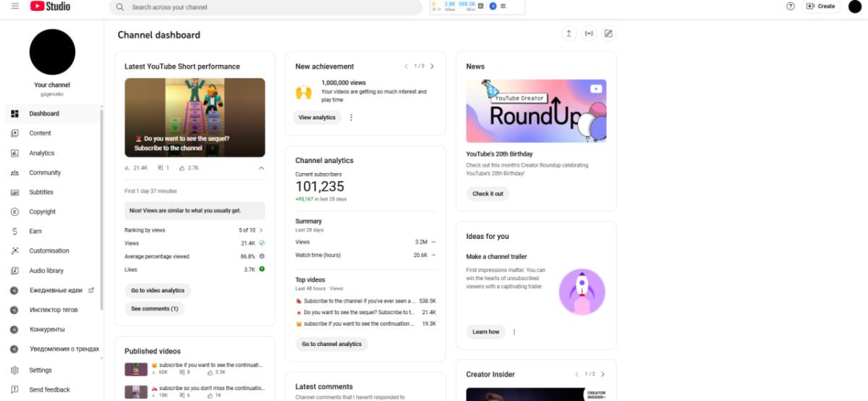
Task: Expand the Ranking by views 5 of 10 arrow
Action: 261,230
